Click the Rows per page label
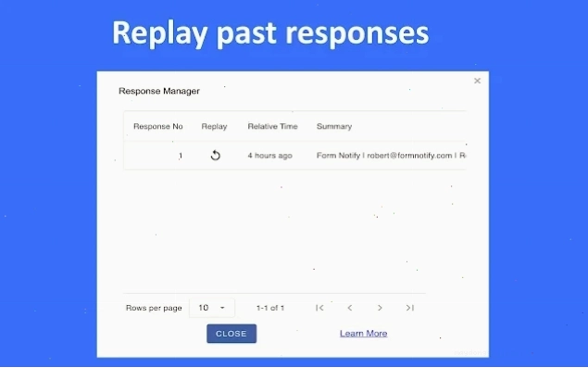The width and height of the screenshot is (588, 368). [154, 308]
